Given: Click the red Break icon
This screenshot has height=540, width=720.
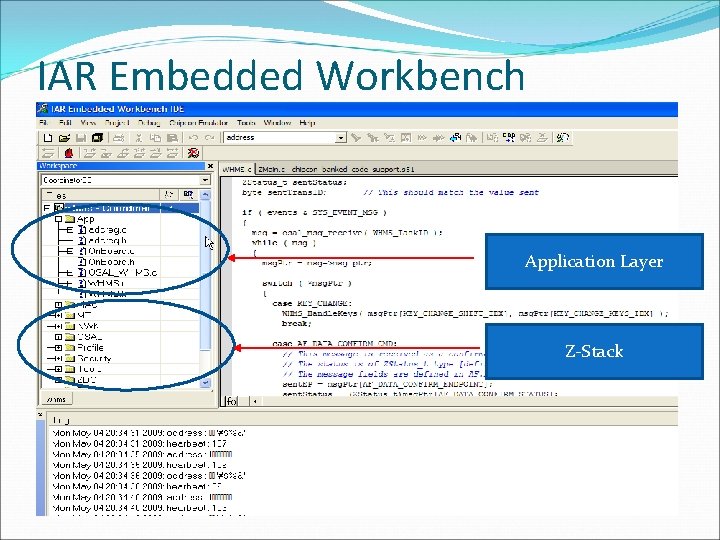Looking at the screenshot, I should tap(69, 153).
